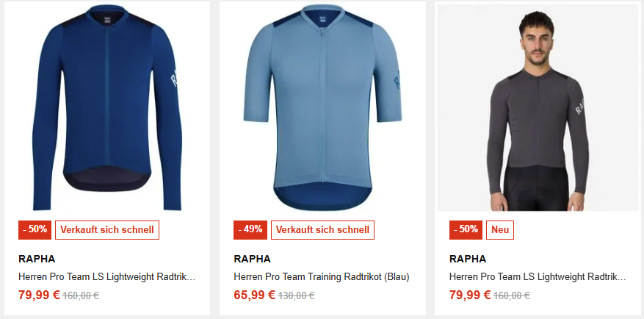The width and height of the screenshot is (644, 319).
Task: Click the -50% badge beside the Neu label
Action: tap(466, 230)
